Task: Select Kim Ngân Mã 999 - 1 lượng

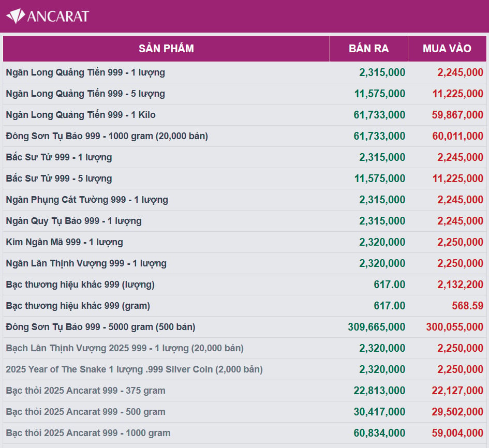Action: [x=65, y=242]
